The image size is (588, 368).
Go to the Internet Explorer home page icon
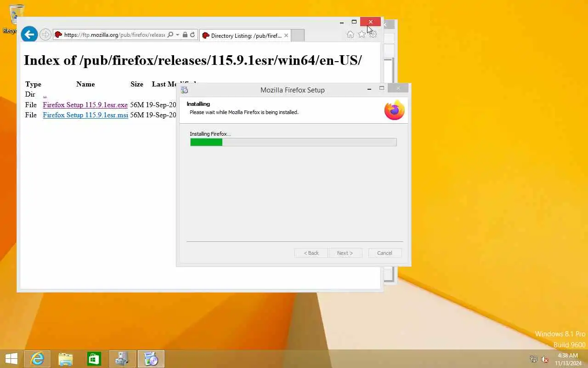click(351, 34)
